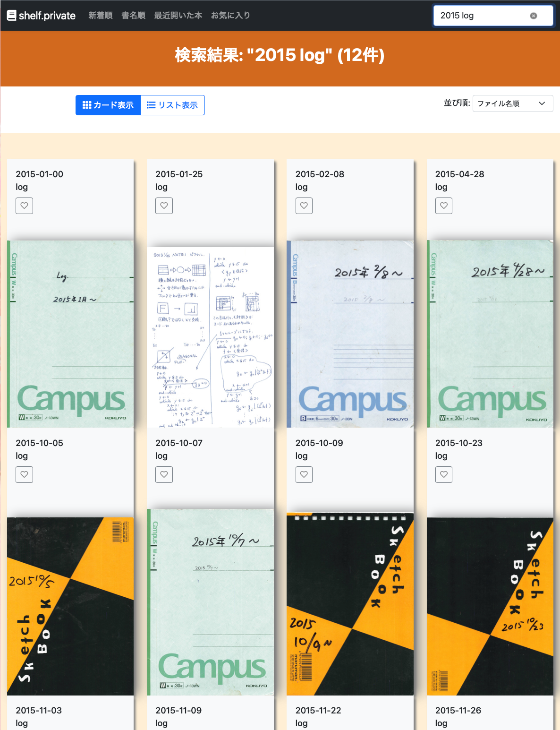Click the title "2015-11-22"
The height and width of the screenshot is (730, 560).
tap(318, 710)
